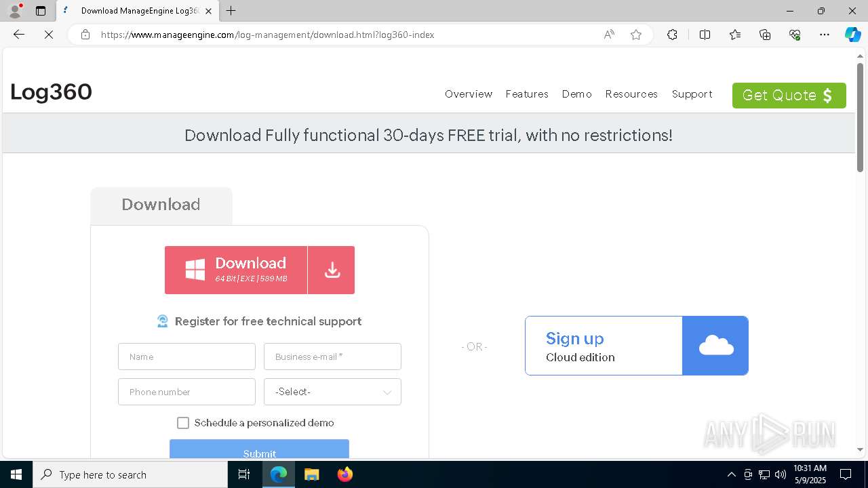
Task: Open the Extensions puzzle icon
Action: click(672, 35)
